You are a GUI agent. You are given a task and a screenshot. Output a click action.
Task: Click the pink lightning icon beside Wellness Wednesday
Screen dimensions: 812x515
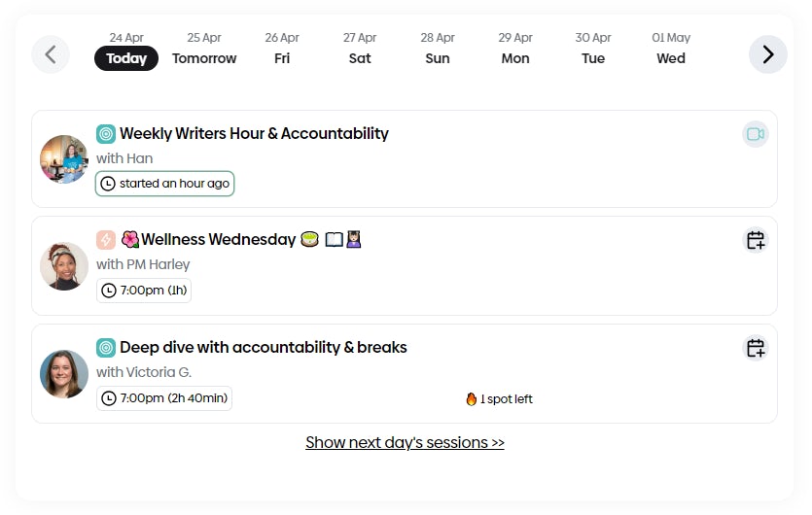[106, 240]
